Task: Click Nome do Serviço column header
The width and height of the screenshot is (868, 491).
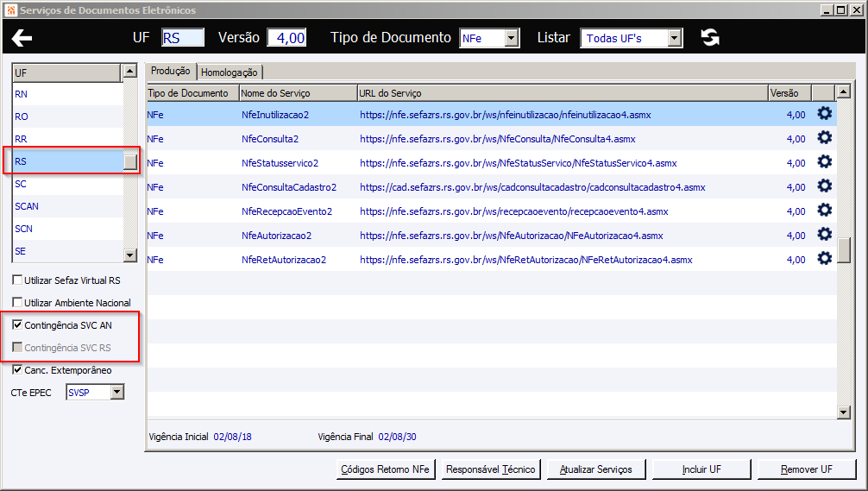Action: tap(299, 93)
